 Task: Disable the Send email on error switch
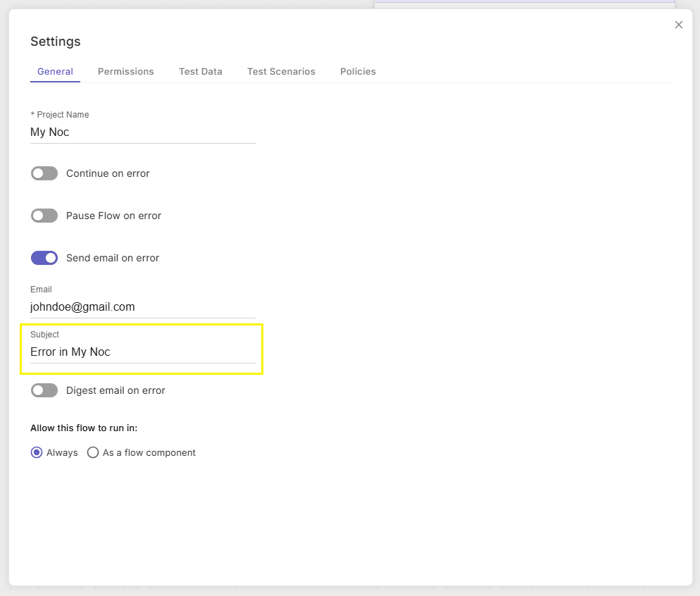pyautogui.click(x=44, y=258)
